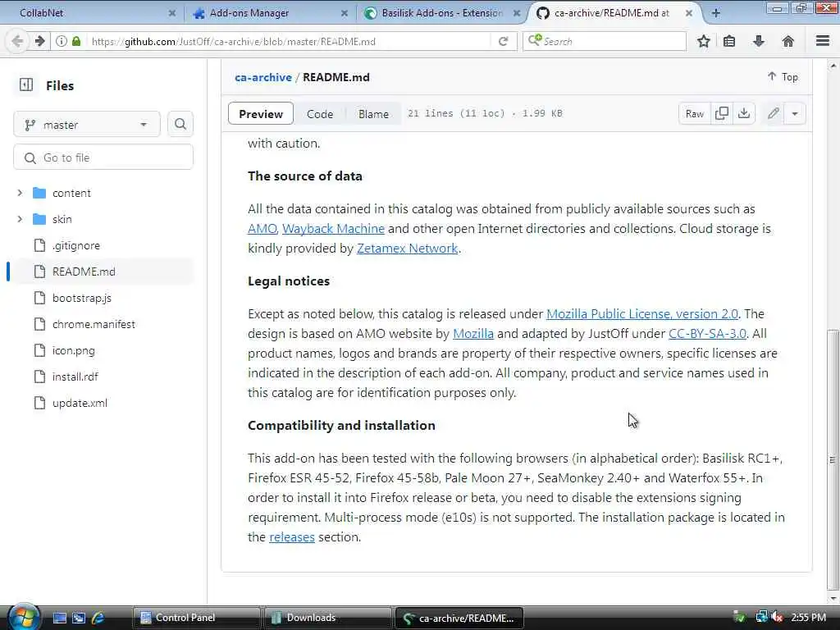
Task: Open more edit options dropdown arrow
Action: [794, 113]
